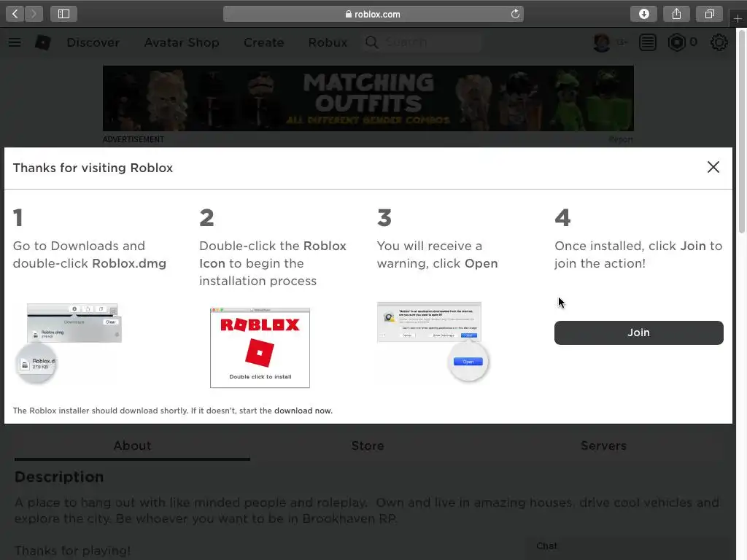The width and height of the screenshot is (747, 560).
Task: Switch to the Servers tab
Action: tap(603, 446)
